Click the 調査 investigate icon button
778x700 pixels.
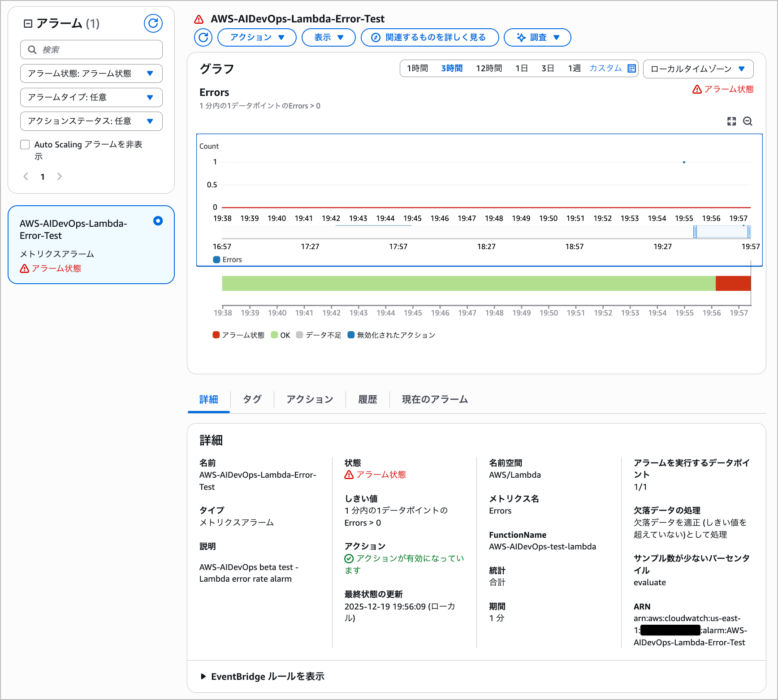click(521, 37)
